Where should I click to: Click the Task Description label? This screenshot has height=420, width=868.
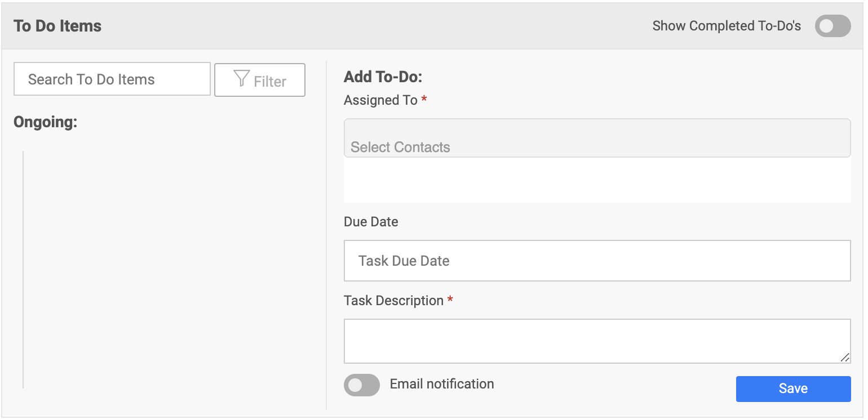tap(393, 301)
